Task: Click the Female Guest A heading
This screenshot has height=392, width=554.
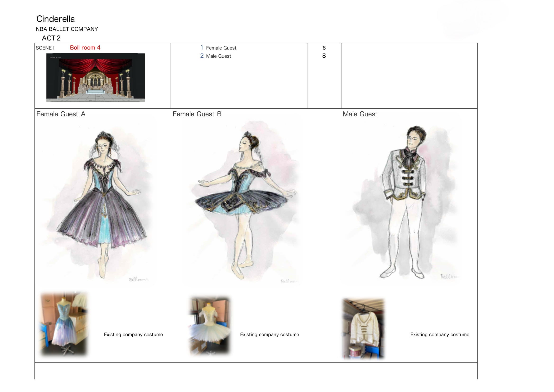Action: 61,114
